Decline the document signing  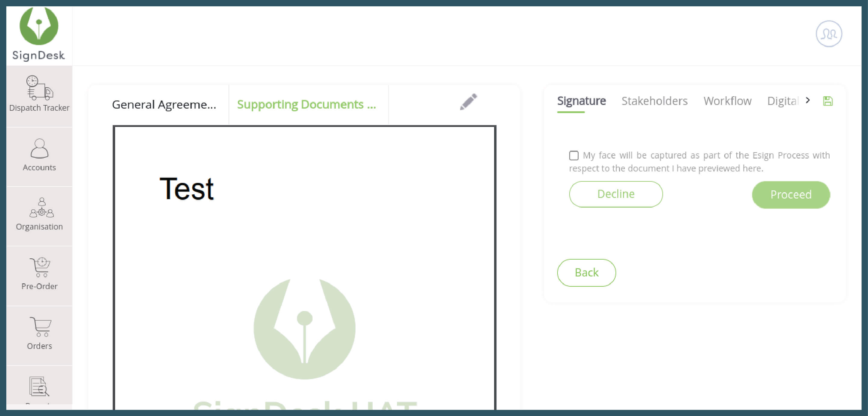616,194
